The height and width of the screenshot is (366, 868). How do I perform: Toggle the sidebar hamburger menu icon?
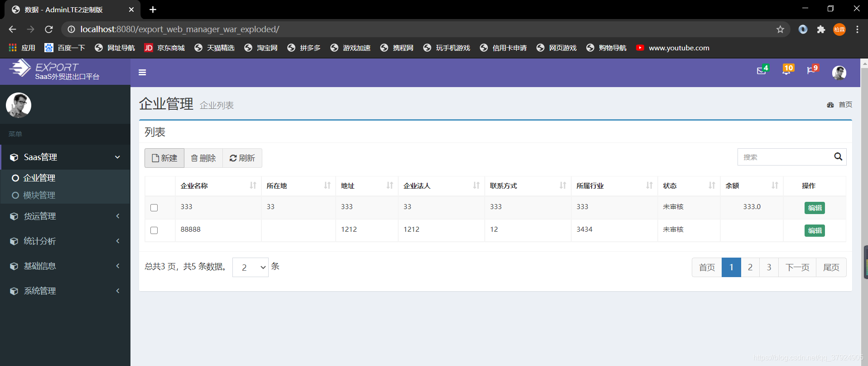(142, 72)
